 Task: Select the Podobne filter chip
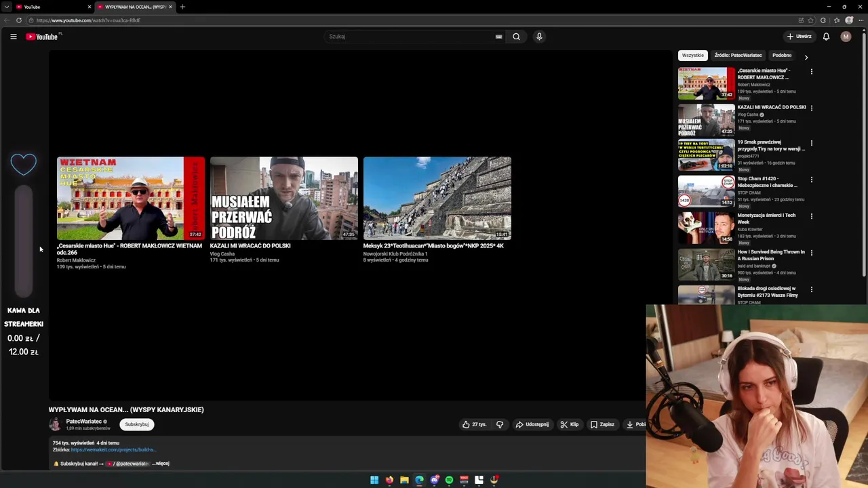(782, 55)
